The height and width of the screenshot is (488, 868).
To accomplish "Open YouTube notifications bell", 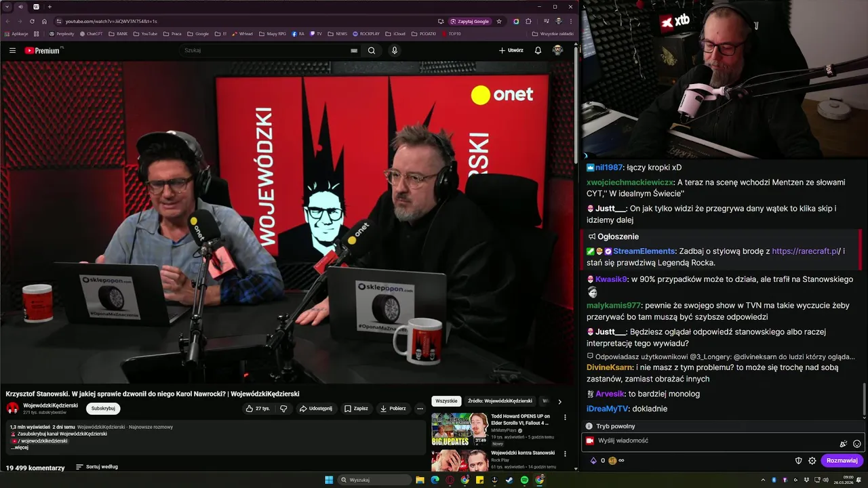I will tap(538, 50).
